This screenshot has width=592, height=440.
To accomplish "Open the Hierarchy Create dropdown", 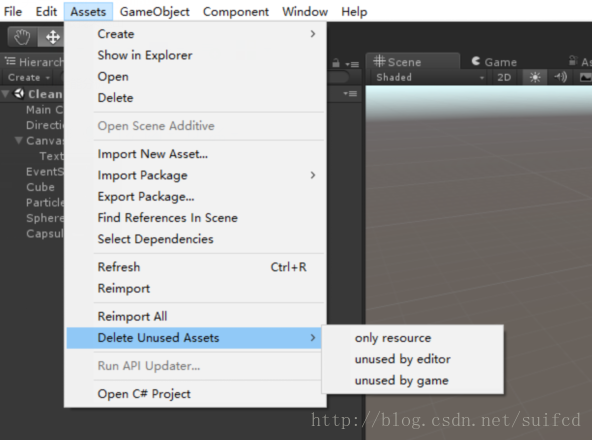I will pyautogui.click(x=29, y=77).
